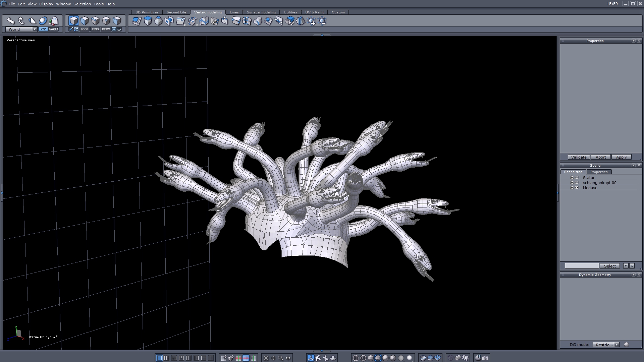Activate the LOOP selection mode

(x=84, y=29)
